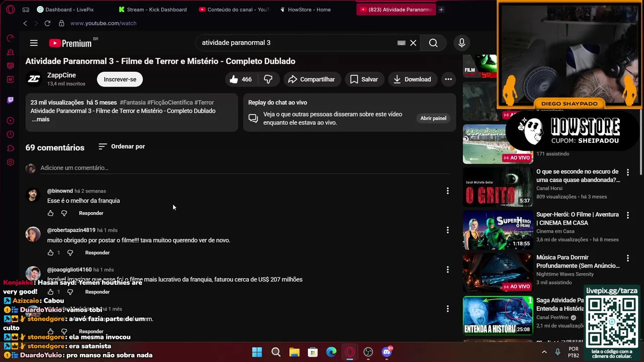Open the on-screen keyboard in search box
Image resolution: width=644 pixels, height=362 pixels.
(x=401, y=43)
